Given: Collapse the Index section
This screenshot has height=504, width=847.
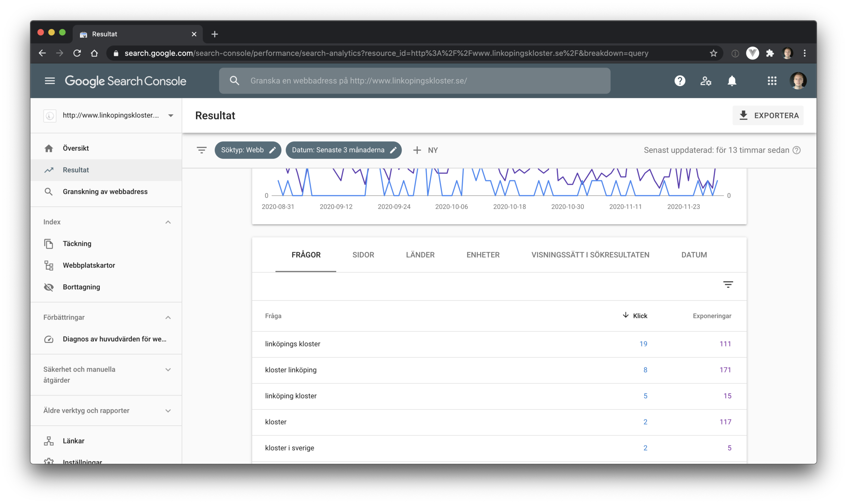Looking at the screenshot, I should pyautogui.click(x=168, y=222).
